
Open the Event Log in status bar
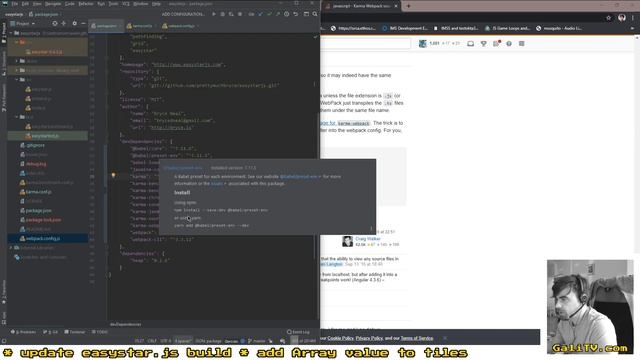pos(298,332)
